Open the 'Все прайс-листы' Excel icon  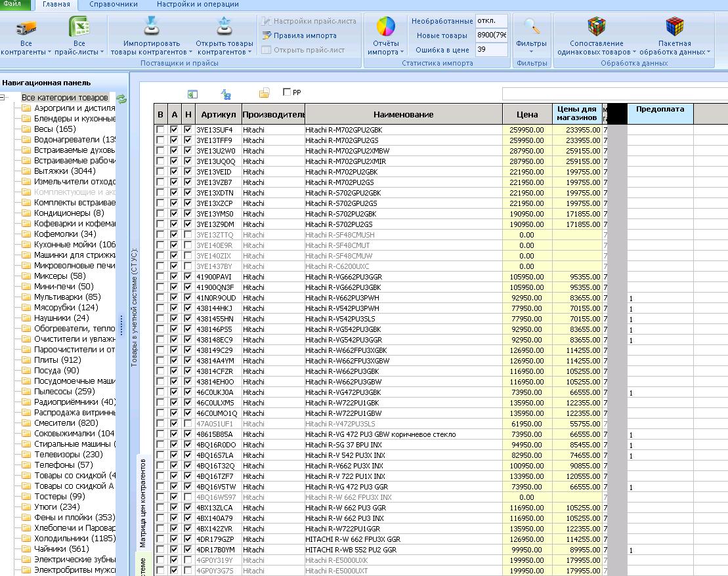coord(79,26)
